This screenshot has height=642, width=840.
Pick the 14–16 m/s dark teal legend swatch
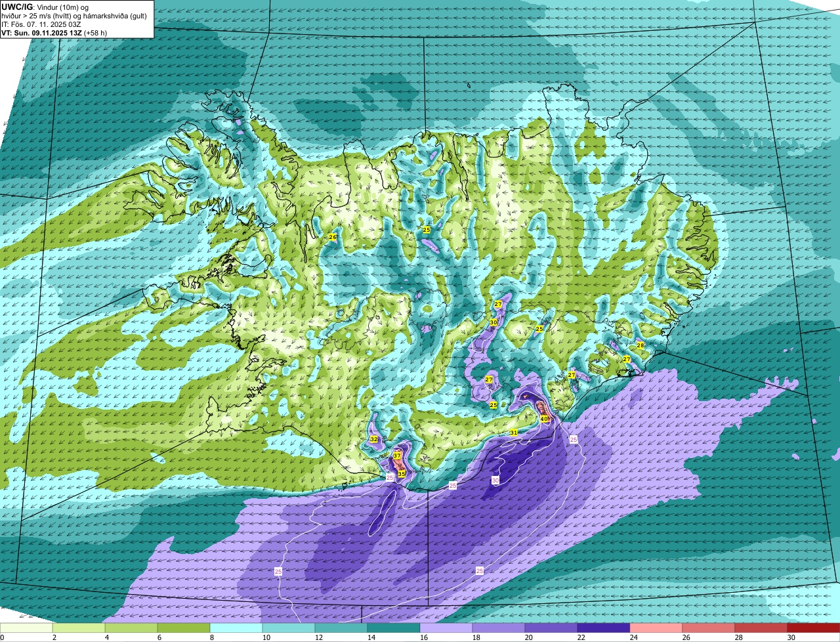tap(394, 628)
